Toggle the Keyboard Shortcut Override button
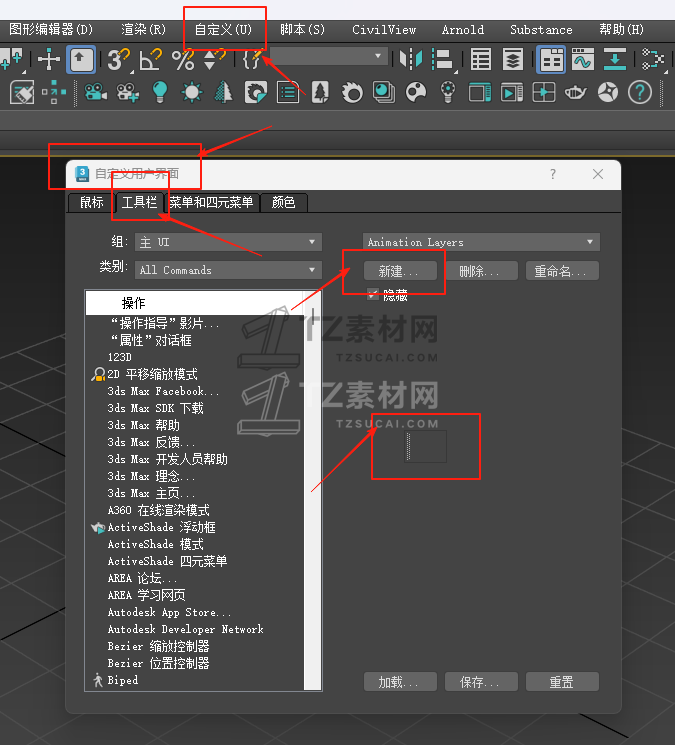This screenshot has height=745, width=675. click(81, 59)
